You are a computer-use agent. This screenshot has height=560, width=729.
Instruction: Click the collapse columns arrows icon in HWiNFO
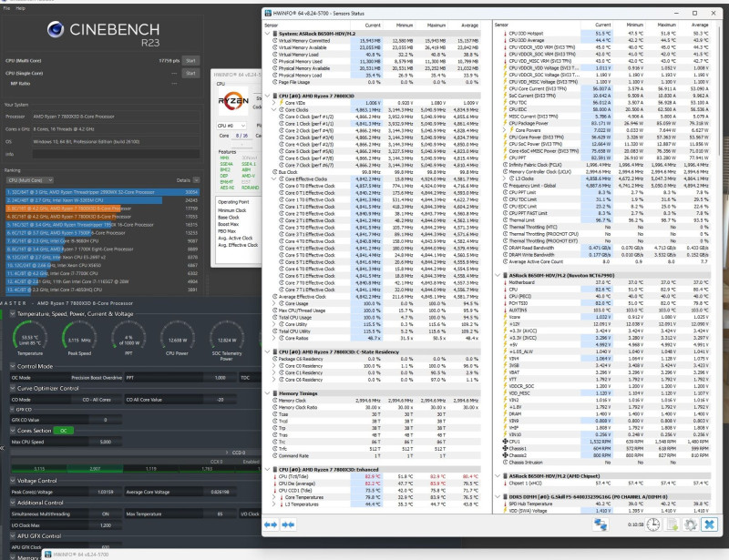click(x=288, y=524)
